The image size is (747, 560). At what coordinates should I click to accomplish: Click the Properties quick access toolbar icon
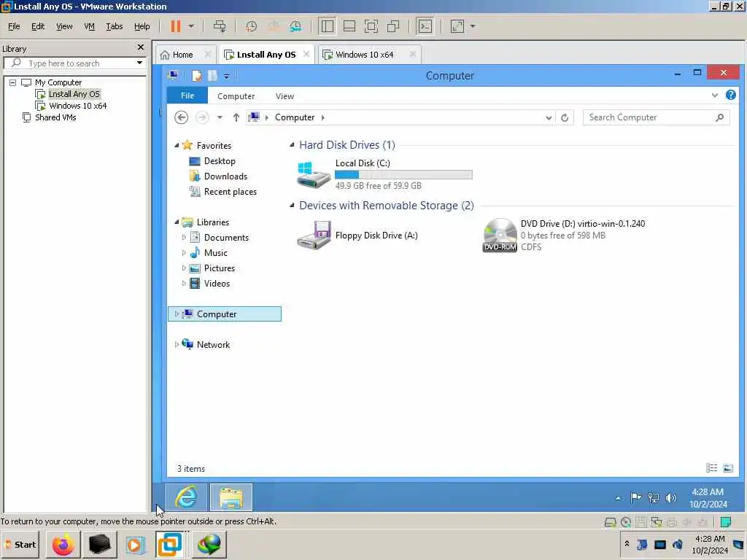coord(197,76)
